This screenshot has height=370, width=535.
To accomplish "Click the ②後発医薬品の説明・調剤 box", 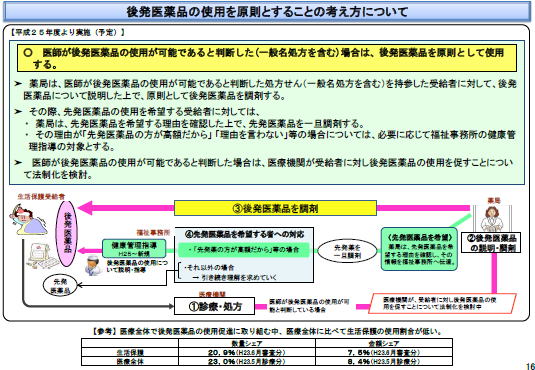I will tap(491, 243).
